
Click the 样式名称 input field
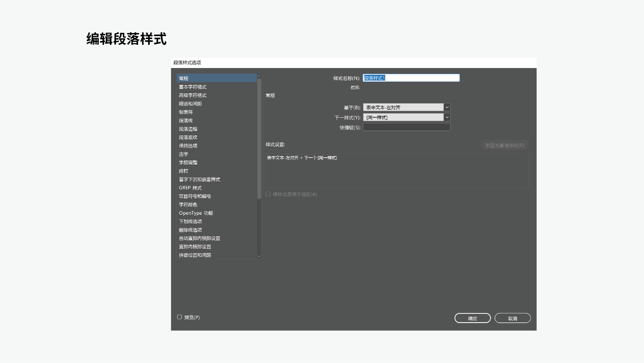click(411, 78)
